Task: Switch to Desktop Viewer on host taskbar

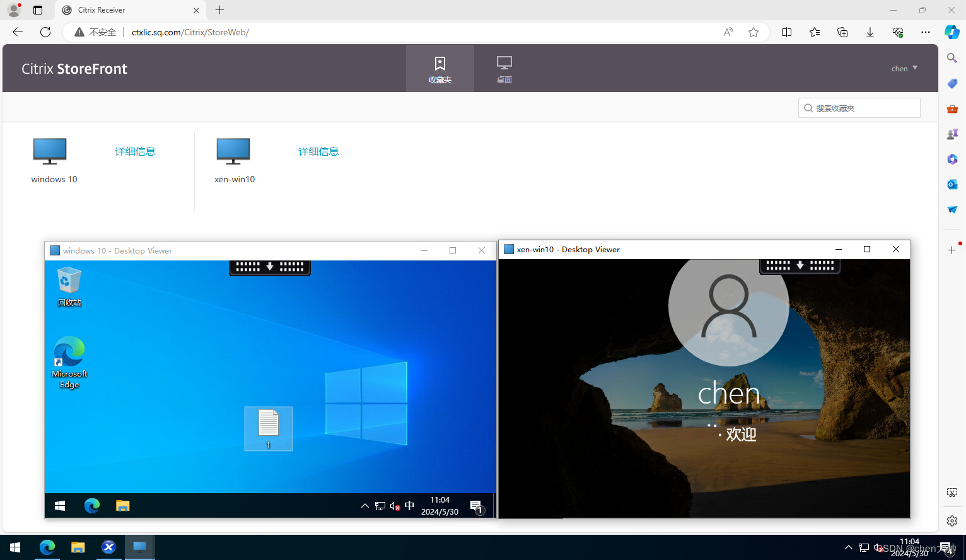Action: 139,547
